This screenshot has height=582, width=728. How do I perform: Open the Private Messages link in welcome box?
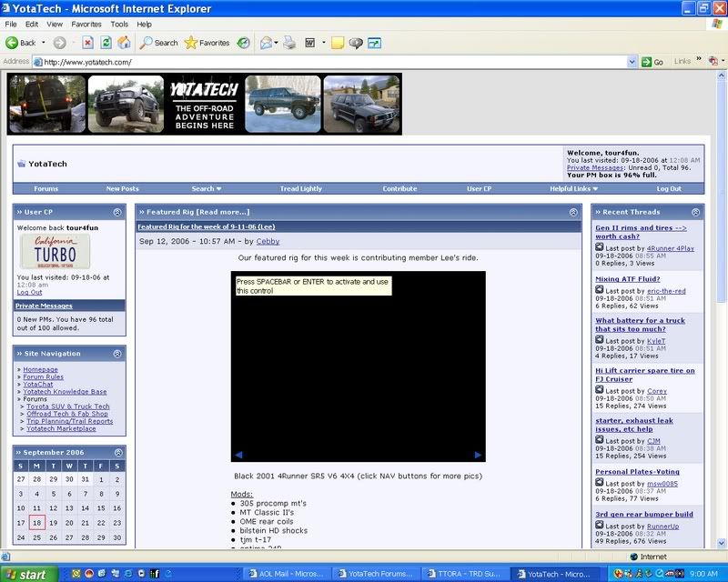(x=594, y=168)
